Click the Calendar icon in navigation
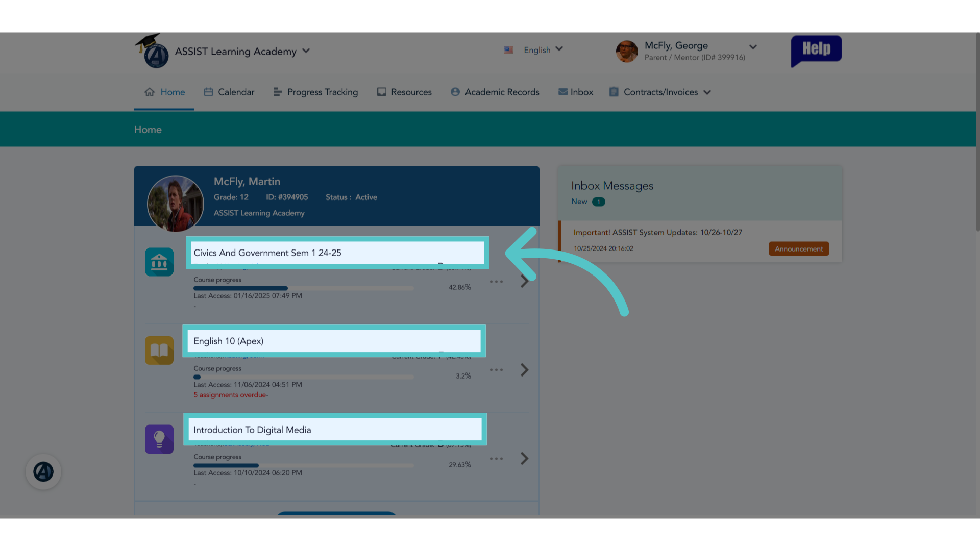980x551 pixels. tap(208, 92)
